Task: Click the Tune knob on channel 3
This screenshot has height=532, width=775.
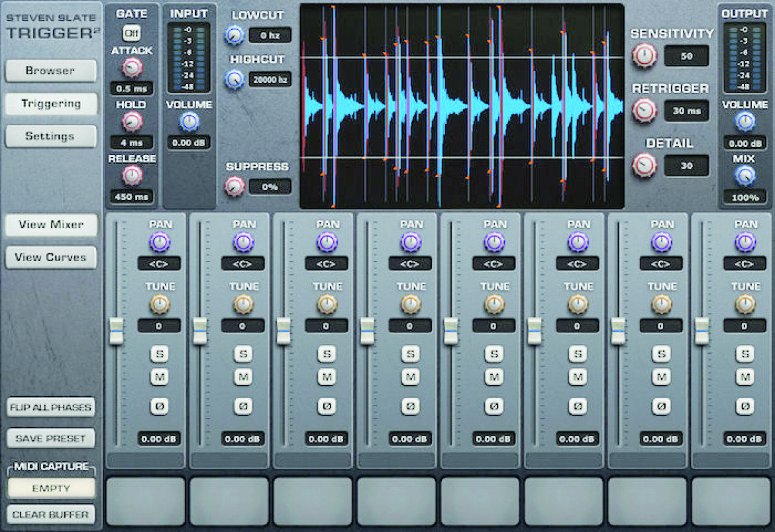Action: pyautogui.click(x=327, y=305)
